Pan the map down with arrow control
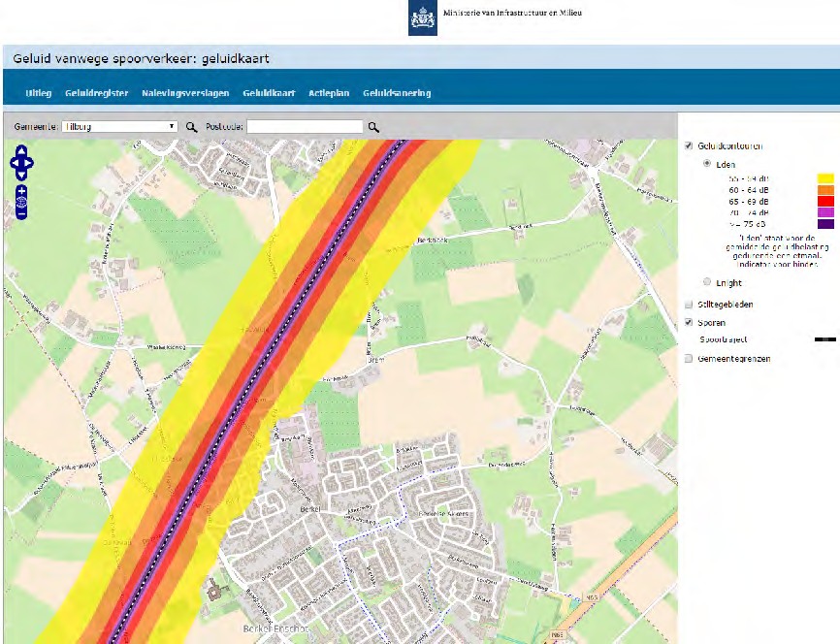This screenshot has height=644, width=840. [x=21, y=174]
